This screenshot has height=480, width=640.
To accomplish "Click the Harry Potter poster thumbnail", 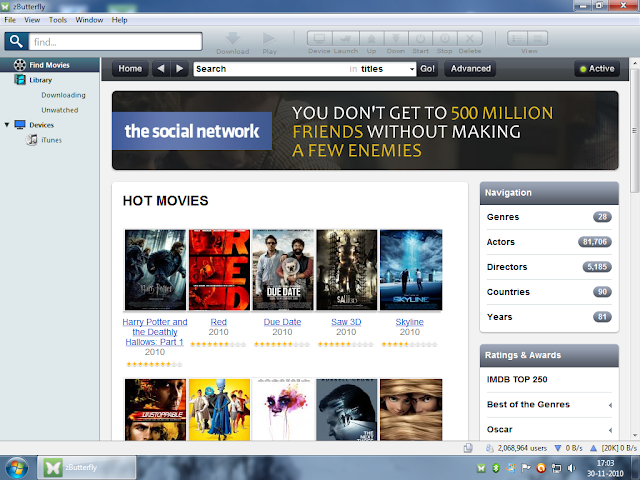I will (x=155, y=270).
